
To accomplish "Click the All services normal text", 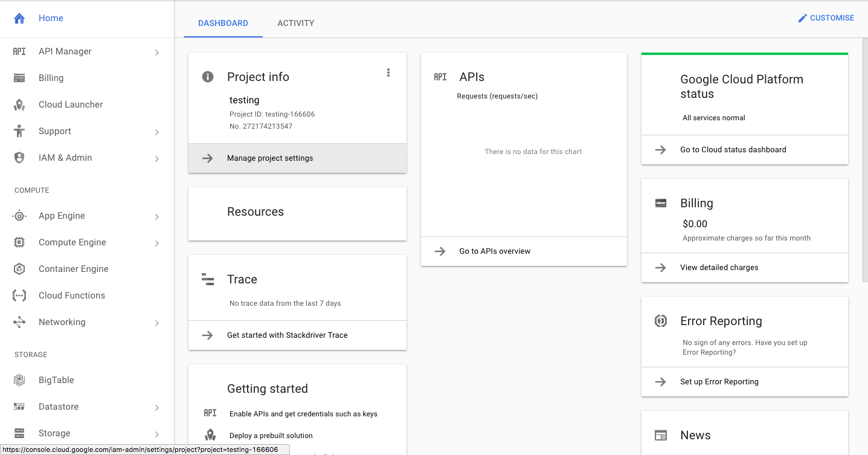I will pyautogui.click(x=714, y=118).
